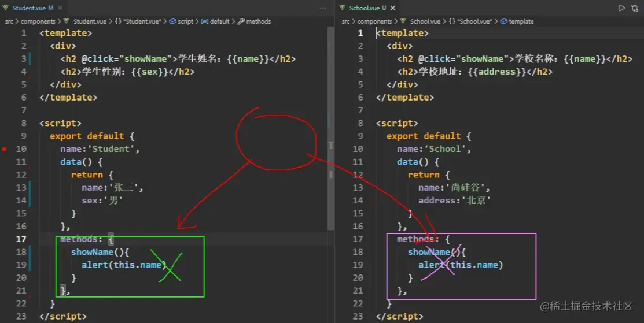Open the script breadcrumb segment
The width and height of the screenshot is (644, 323).
(185, 21)
